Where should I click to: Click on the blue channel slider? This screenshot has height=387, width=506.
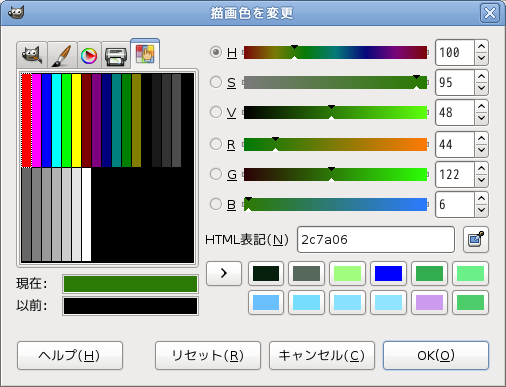tap(335, 204)
